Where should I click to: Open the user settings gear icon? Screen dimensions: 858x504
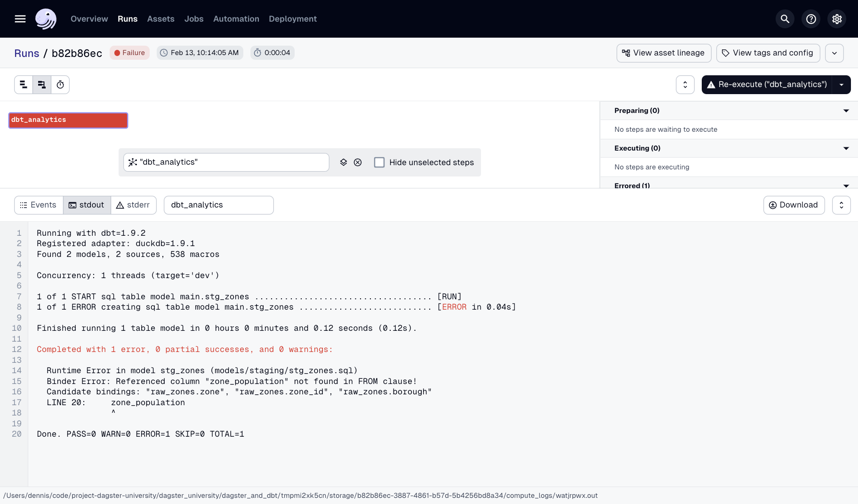pyautogui.click(x=837, y=19)
